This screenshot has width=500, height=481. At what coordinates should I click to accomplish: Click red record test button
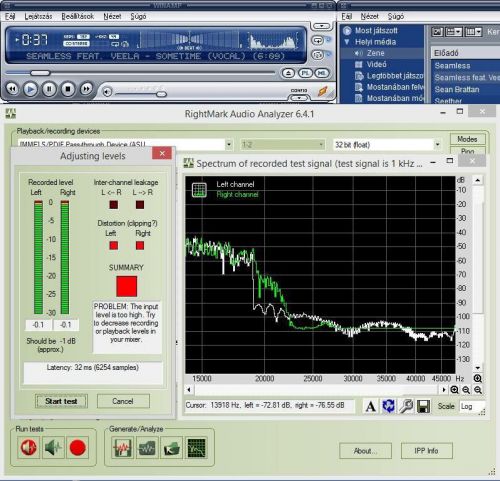[x=78, y=447]
